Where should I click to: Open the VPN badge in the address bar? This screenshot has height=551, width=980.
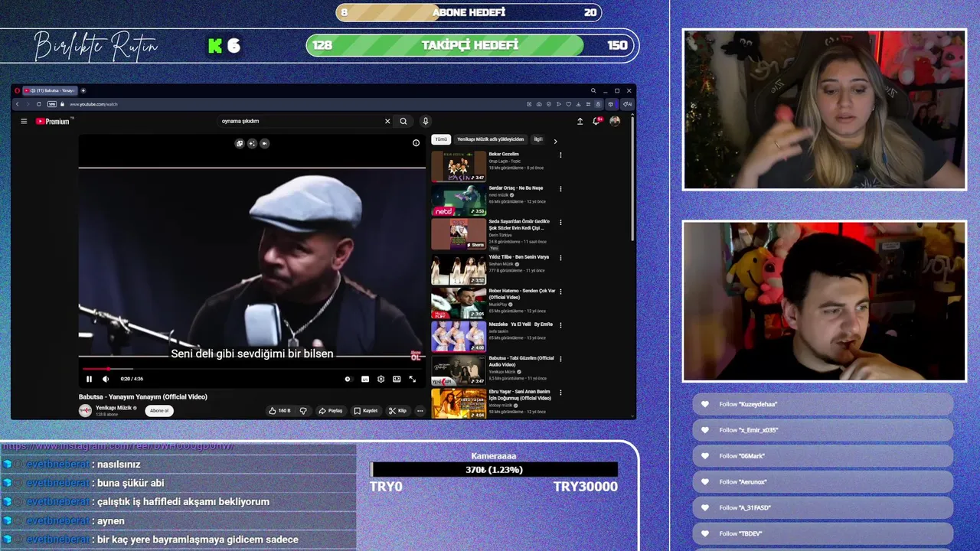pyautogui.click(x=52, y=104)
